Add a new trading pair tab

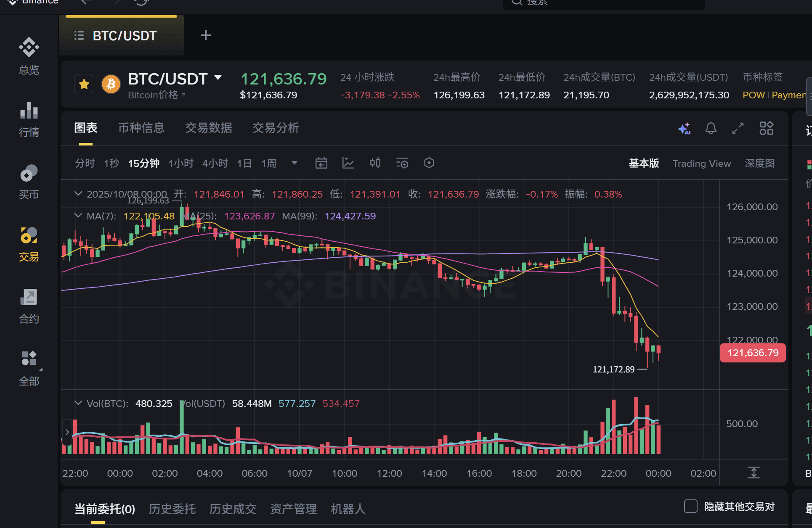(205, 36)
